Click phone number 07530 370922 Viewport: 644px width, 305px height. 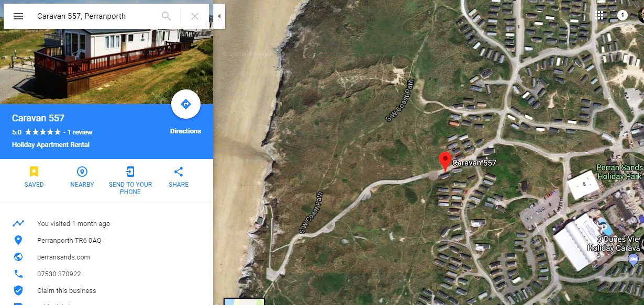click(59, 274)
